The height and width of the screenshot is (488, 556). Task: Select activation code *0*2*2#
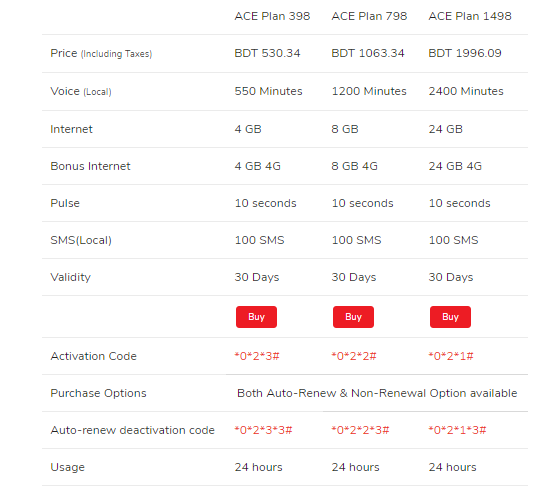pyautogui.click(x=354, y=356)
